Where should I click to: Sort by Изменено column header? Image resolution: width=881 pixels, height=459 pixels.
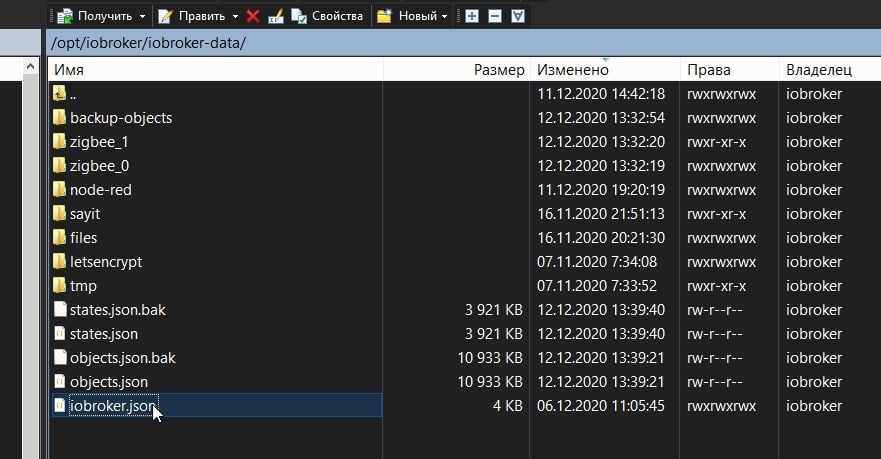click(605, 70)
